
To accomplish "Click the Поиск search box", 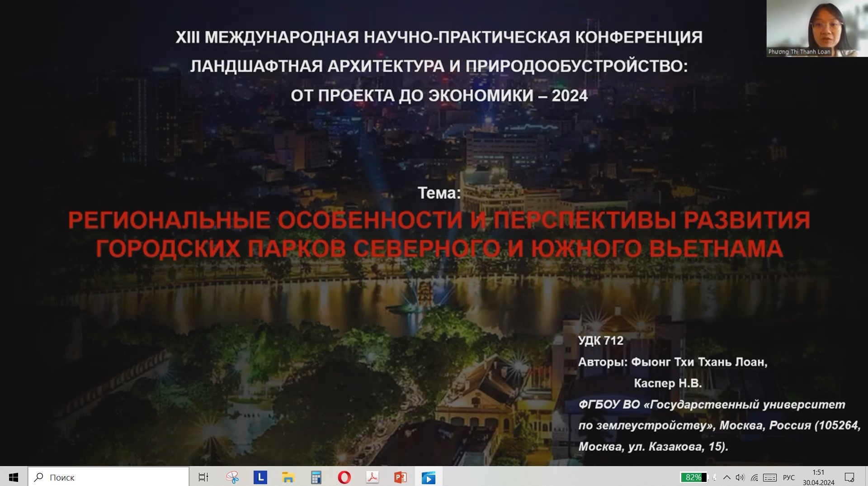I will coord(108,477).
